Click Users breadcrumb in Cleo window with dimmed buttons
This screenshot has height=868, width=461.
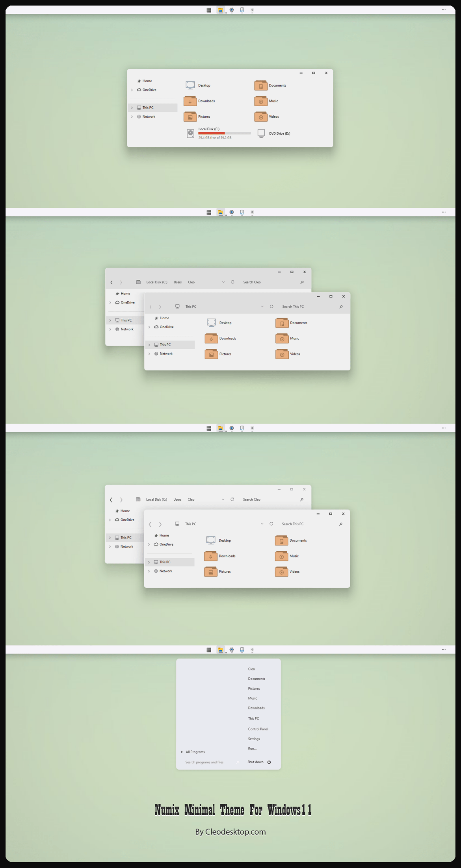(x=177, y=500)
